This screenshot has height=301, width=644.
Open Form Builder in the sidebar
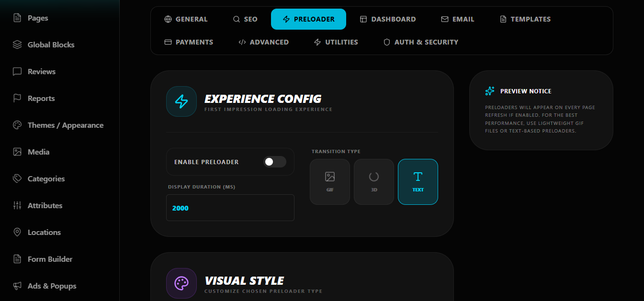pos(50,259)
